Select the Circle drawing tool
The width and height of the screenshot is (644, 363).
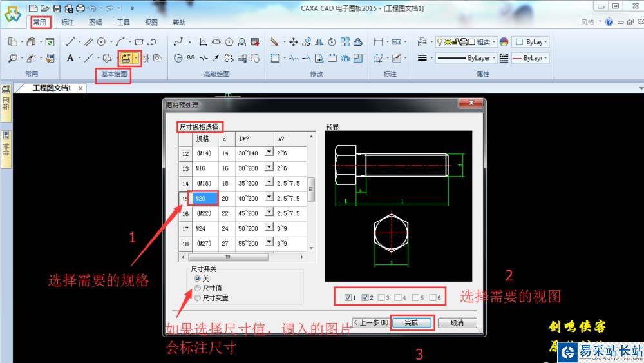click(102, 41)
